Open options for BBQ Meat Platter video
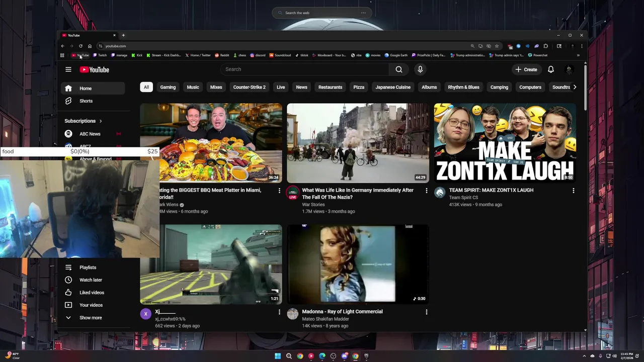 [x=279, y=191]
